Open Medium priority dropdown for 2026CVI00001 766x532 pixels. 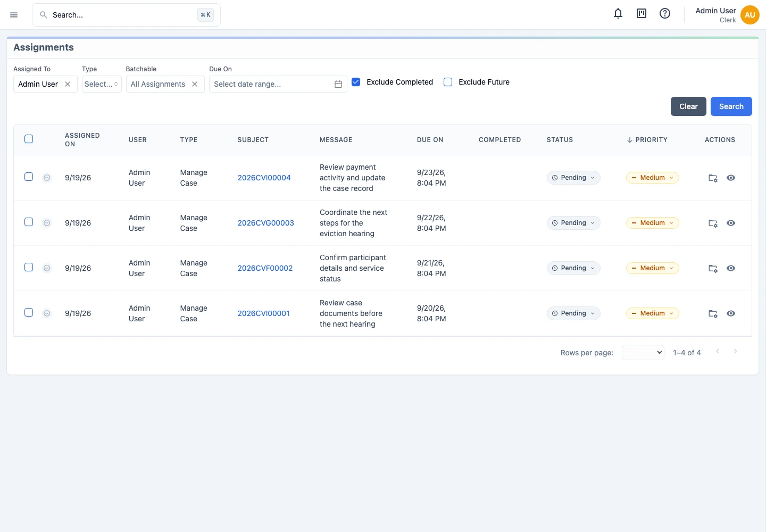click(653, 313)
